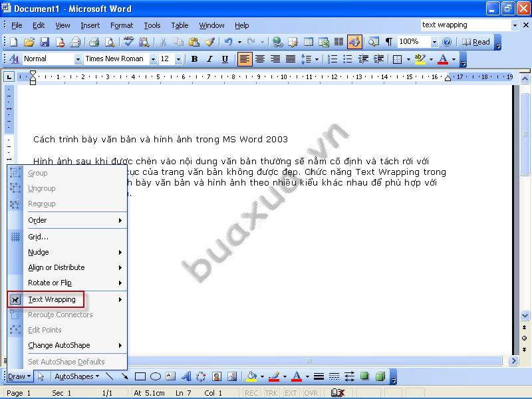Insert a hyperlink

[x=277, y=42]
